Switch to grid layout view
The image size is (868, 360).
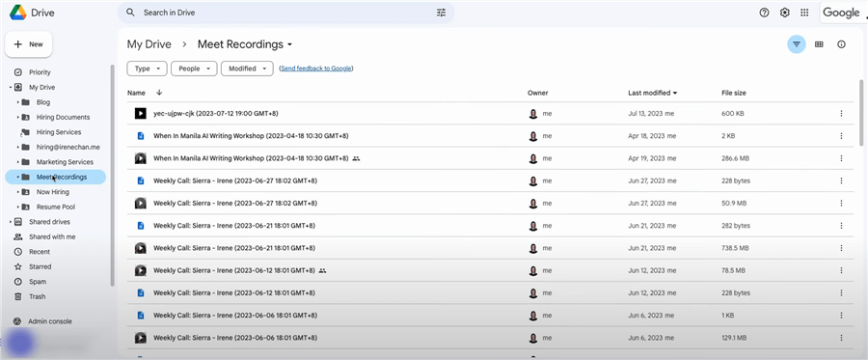[819, 44]
